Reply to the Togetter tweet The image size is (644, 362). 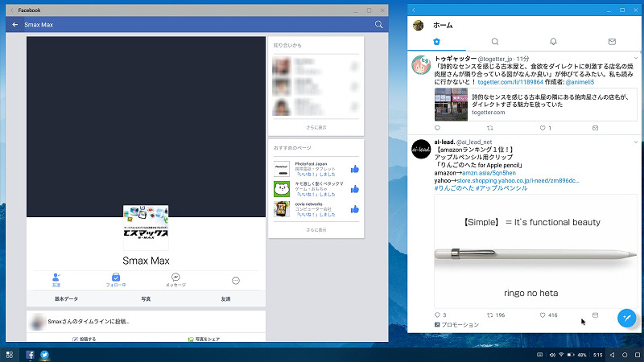(437, 128)
